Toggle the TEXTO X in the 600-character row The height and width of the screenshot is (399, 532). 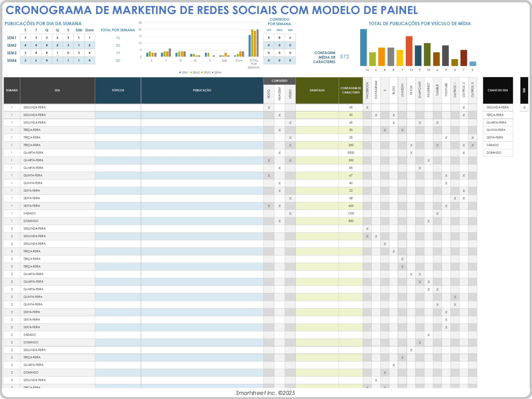click(269, 206)
